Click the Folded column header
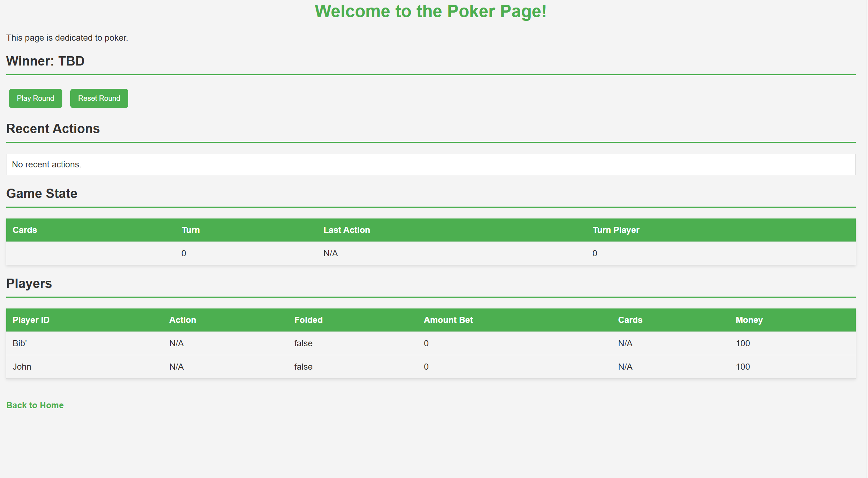 coord(308,320)
